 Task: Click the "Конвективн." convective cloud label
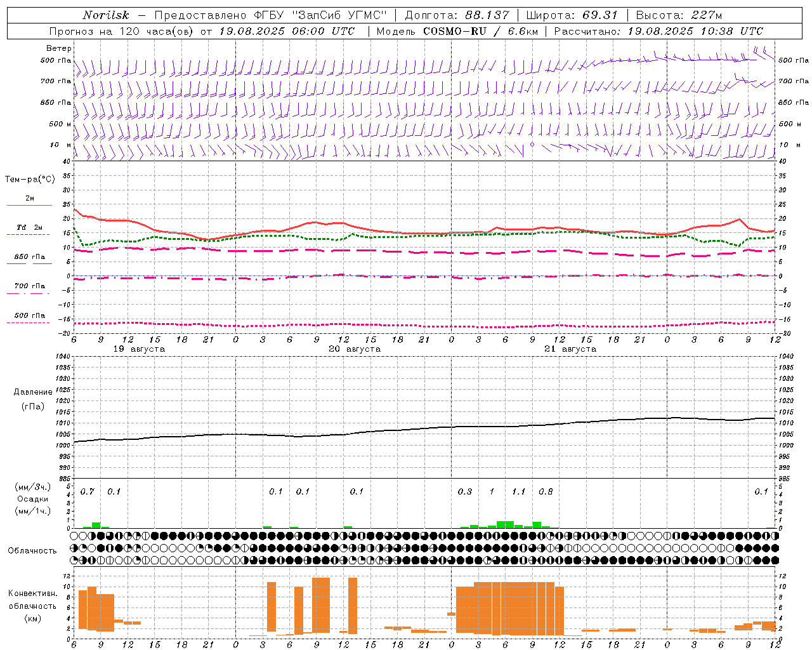click(x=33, y=594)
